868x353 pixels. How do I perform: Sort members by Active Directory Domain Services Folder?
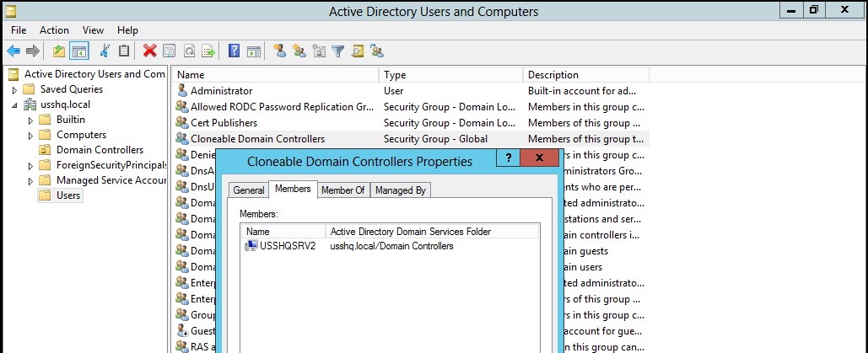pyautogui.click(x=433, y=232)
